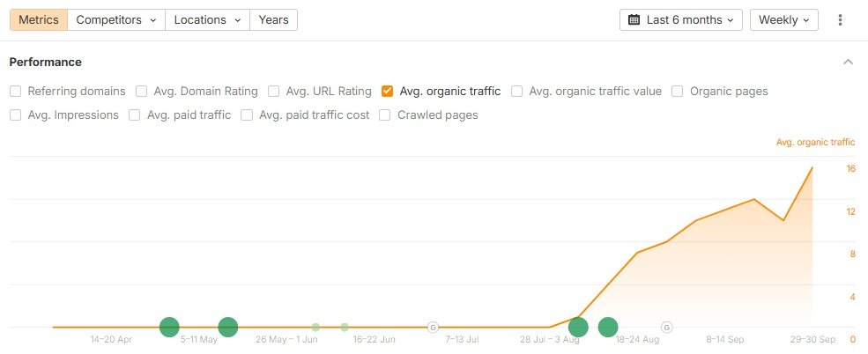This screenshot has width=868, height=354.
Task: Uncheck Avg. organic traffic metric
Action: pos(388,91)
